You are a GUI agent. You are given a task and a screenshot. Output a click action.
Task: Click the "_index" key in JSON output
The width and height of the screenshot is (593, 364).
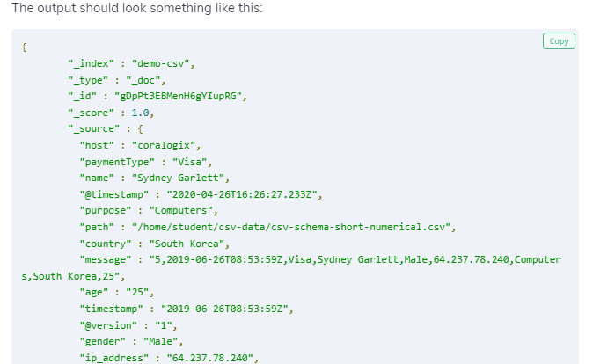[x=91, y=63]
